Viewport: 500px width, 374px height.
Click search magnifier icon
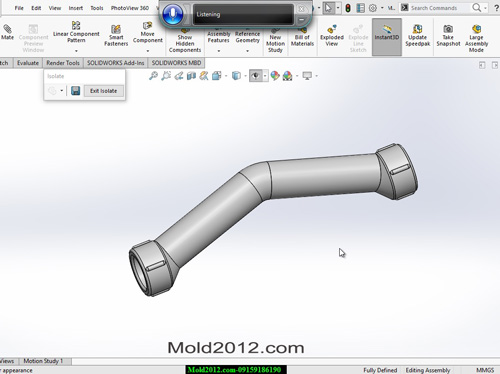pyautogui.click(x=477, y=8)
